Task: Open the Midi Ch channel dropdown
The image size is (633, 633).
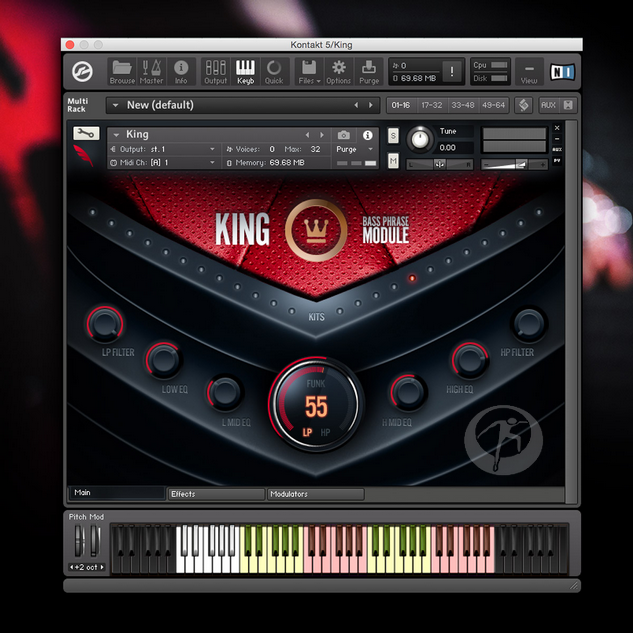Action: 163,163
